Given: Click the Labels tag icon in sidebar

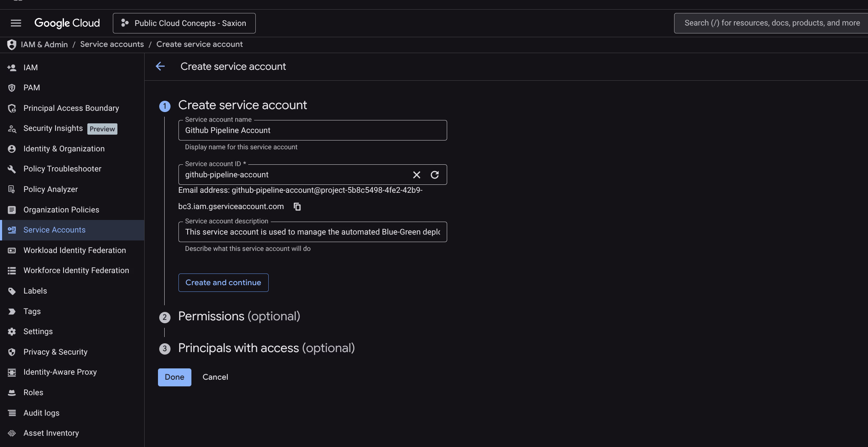Looking at the screenshot, I should 12,291.
